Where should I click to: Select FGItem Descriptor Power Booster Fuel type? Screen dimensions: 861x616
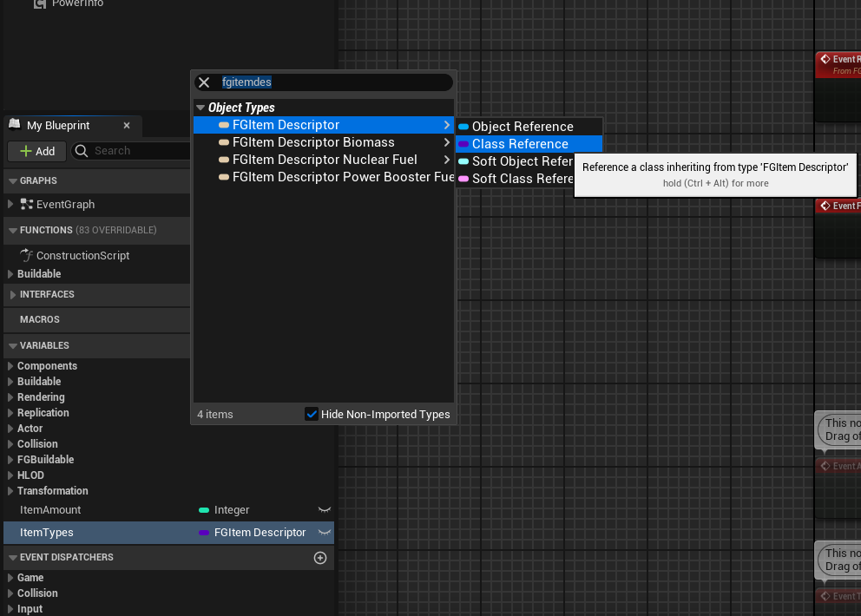[324, 177]
